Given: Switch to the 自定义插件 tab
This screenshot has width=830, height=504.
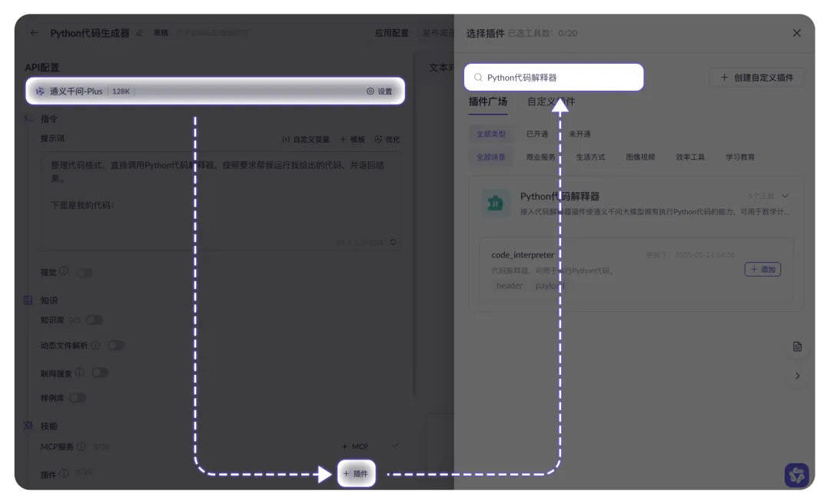Looking at the screenshot, I should click(551, 101).
